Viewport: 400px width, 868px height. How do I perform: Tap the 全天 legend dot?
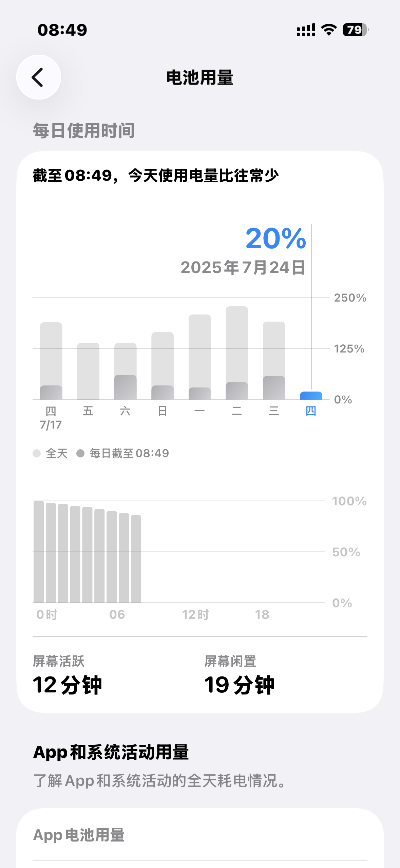(x=37, y=453)
